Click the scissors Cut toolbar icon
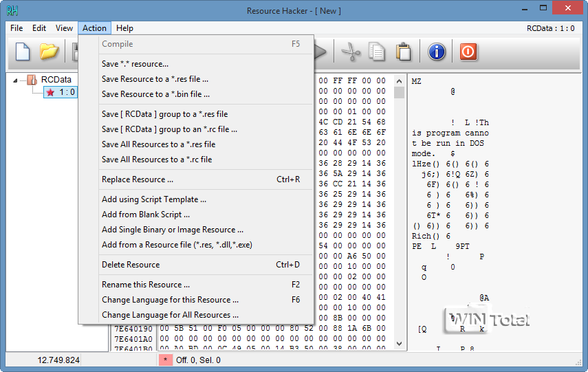 351,52
